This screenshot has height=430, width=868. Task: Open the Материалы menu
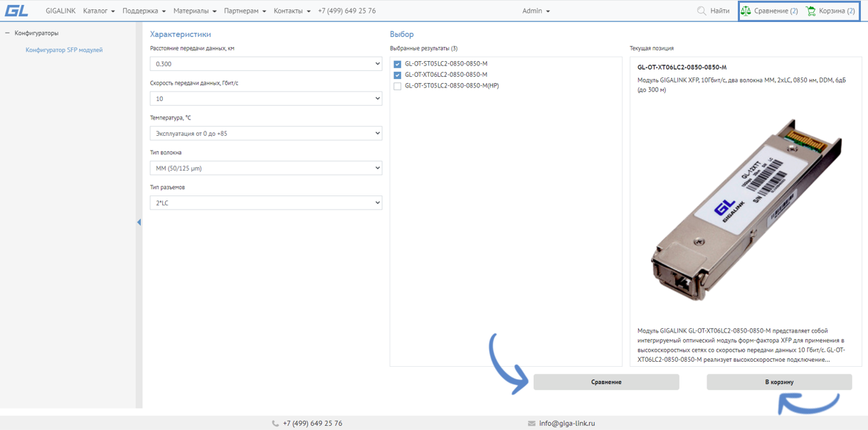[x=195, y=11]
